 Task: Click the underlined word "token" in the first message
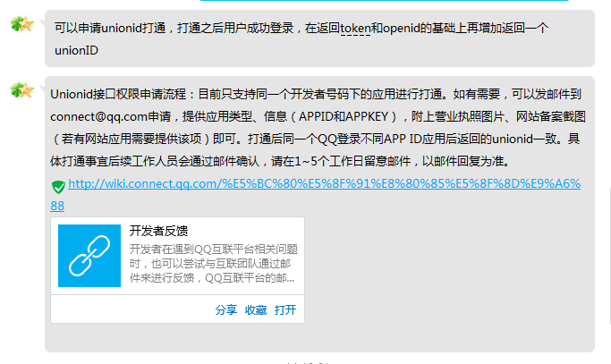tap(355, 28)
